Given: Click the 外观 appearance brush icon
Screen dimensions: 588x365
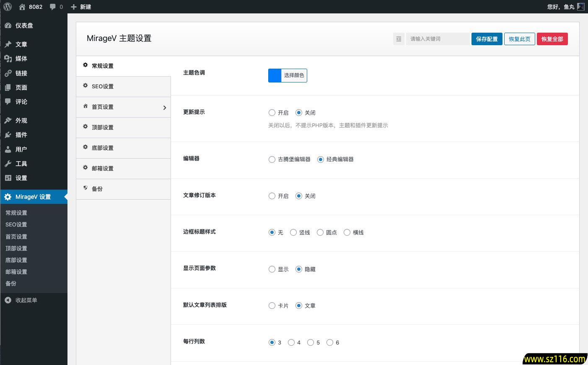Looking at the screenshot, I should tap(8, 121).
